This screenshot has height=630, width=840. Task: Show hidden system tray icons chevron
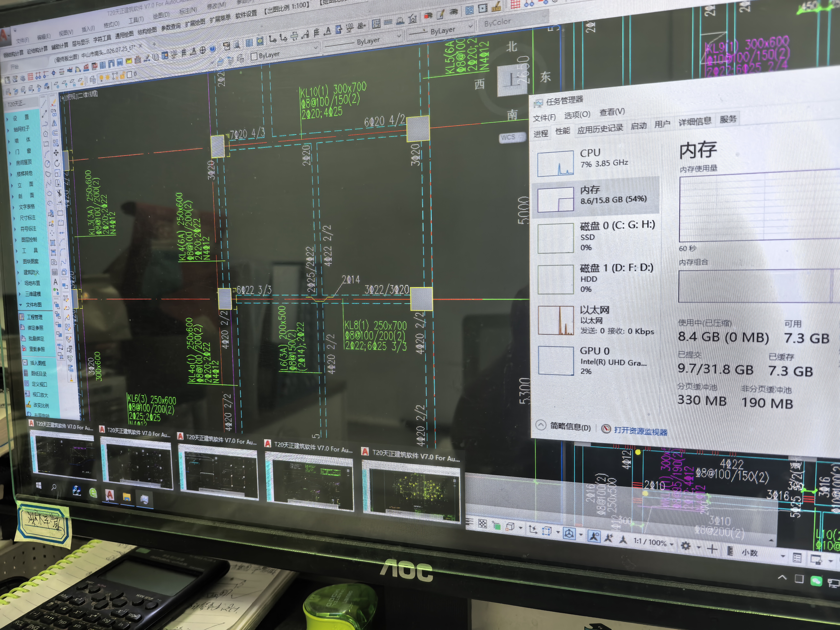pos(782,577)
